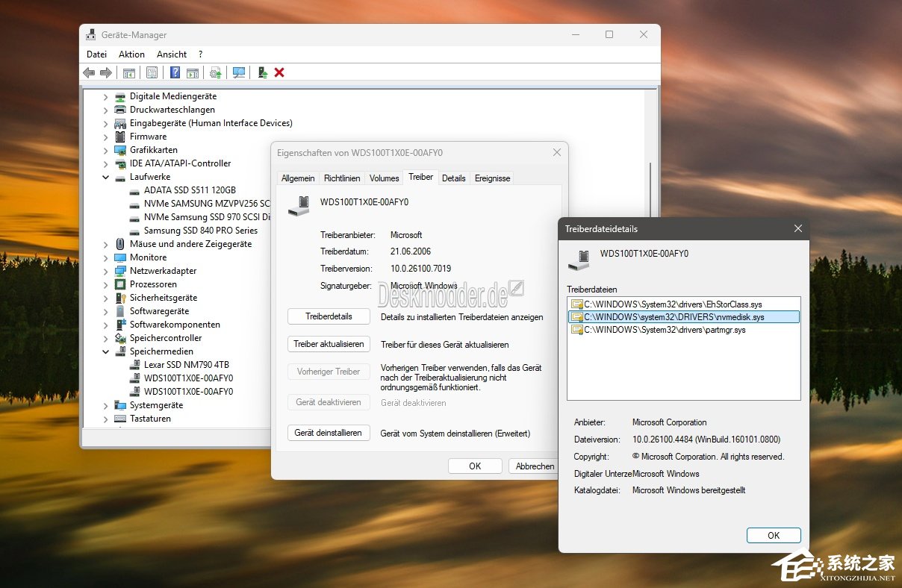Click the Gerät deinstallieren button
Image resolution: width=902 pixels, height=588 pixels.
click(329, 433)
